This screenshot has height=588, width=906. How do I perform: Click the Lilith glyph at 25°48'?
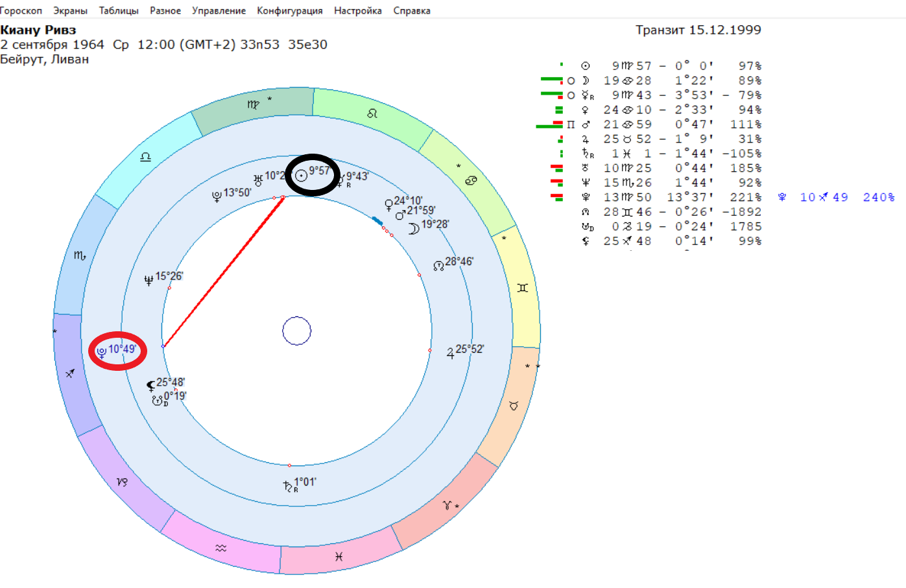[150, 386]
